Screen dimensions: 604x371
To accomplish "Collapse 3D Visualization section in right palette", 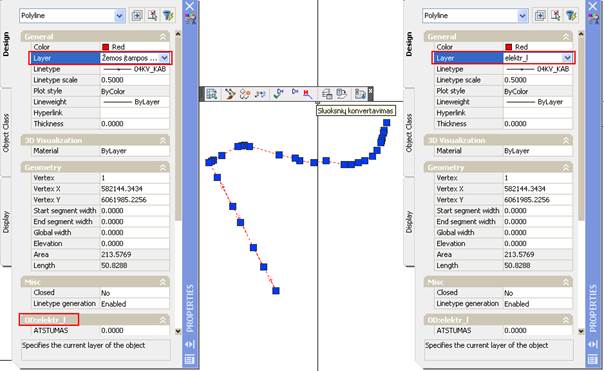I will click(x=566, y=140).
